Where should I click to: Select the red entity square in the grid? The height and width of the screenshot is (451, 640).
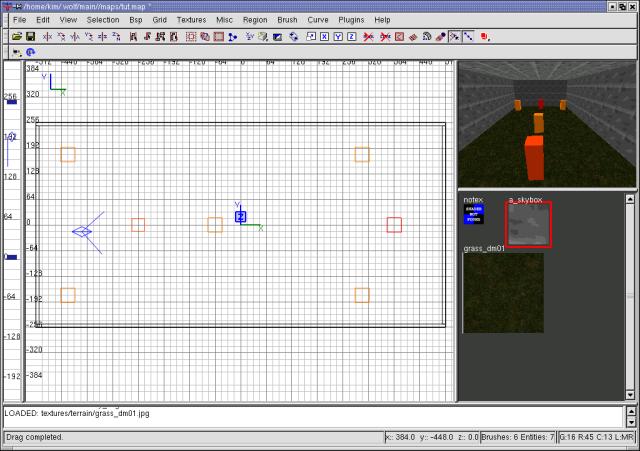click(394, 225)
